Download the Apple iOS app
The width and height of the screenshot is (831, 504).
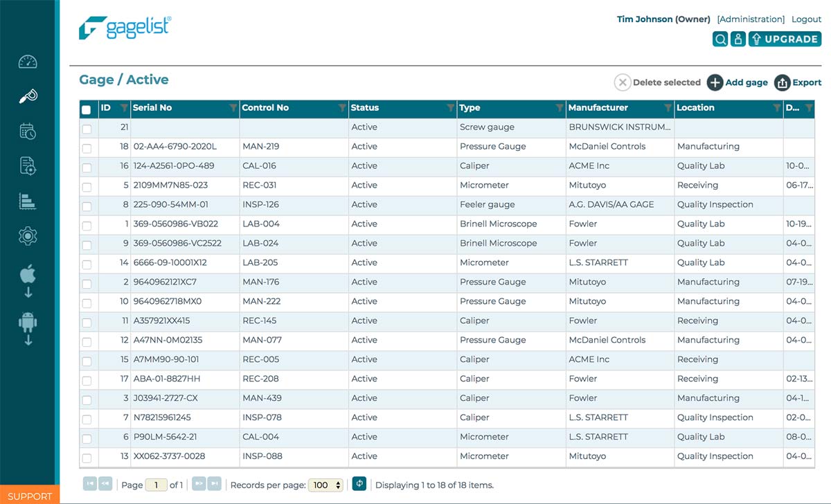coord(28,281)
